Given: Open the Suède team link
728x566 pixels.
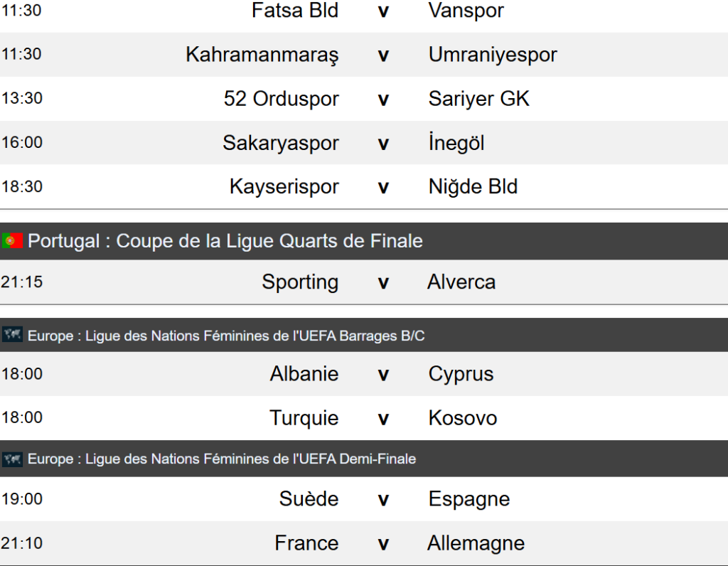Looking at the screenshot, I should coord(309,499).
